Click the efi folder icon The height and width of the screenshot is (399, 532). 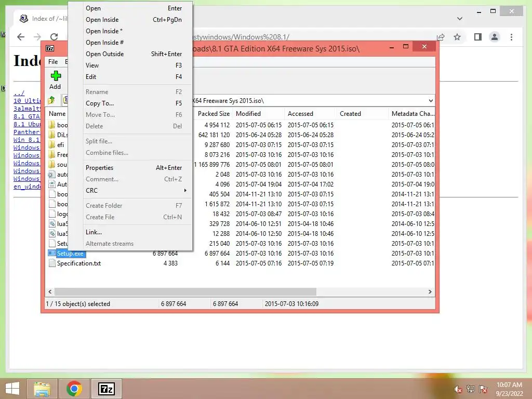click(52, 144)
